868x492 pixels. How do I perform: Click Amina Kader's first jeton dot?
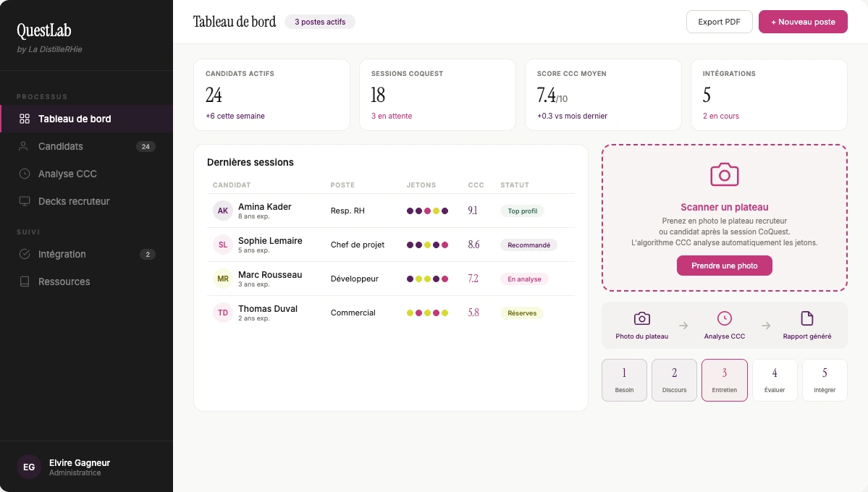point(408,211)
